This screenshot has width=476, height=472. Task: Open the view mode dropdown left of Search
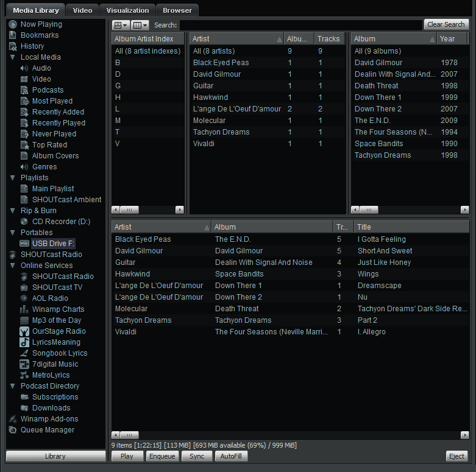coord(121,25)
